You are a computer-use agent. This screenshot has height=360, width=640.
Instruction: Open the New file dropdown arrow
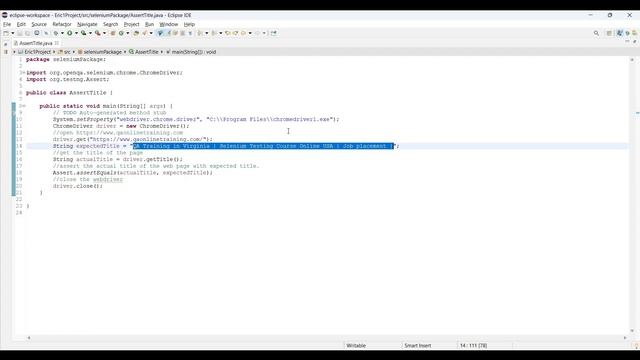coord(13,33)
